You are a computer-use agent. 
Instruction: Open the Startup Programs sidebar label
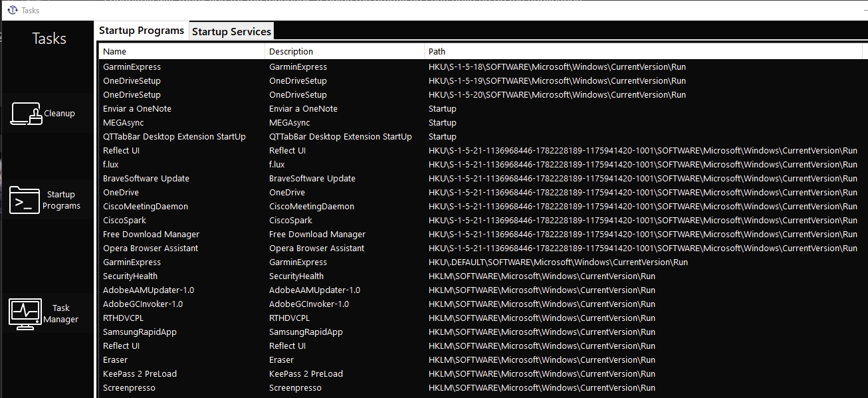click(x=61, y=200)
